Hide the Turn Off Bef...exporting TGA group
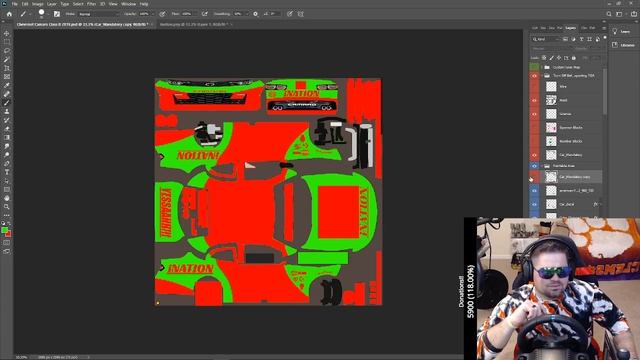Screen dimensions: 640x360 click(534, 76)
